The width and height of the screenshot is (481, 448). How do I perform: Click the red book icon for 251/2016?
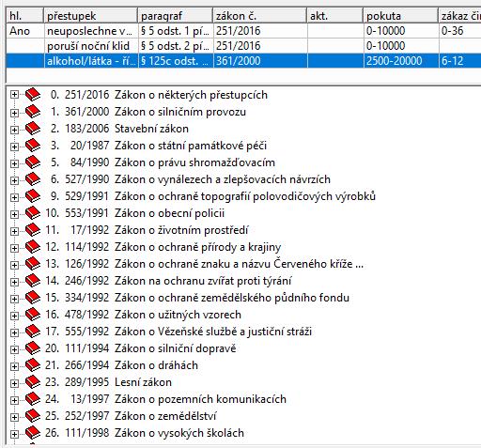[33, 95]
